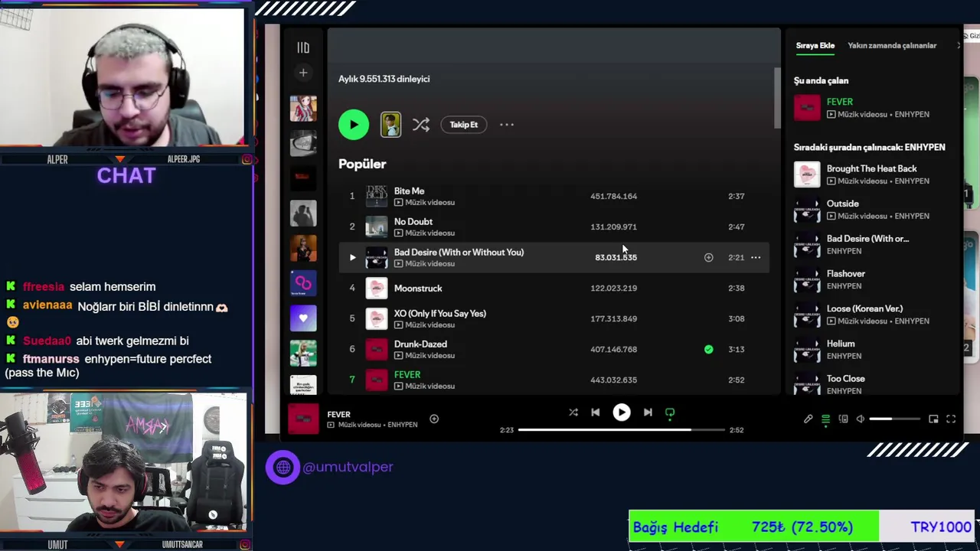Screen dimensions: 980x551
Task: Select the Bite Me track title
Action: pyautogui.click(x=409, y=191)
